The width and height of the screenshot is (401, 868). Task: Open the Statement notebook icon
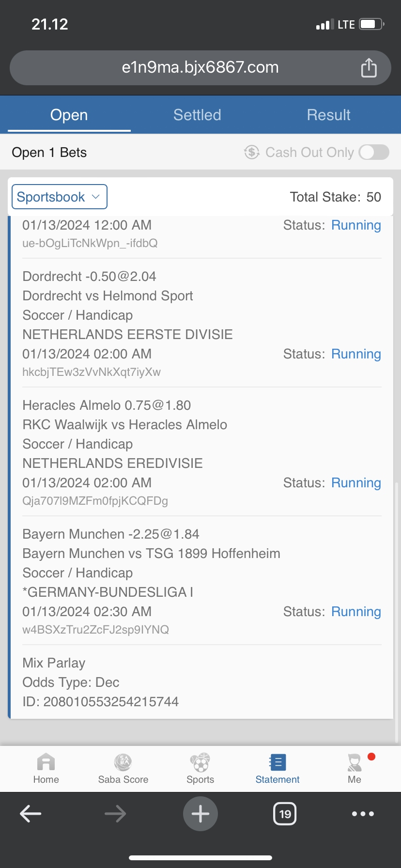coord(278,762)
